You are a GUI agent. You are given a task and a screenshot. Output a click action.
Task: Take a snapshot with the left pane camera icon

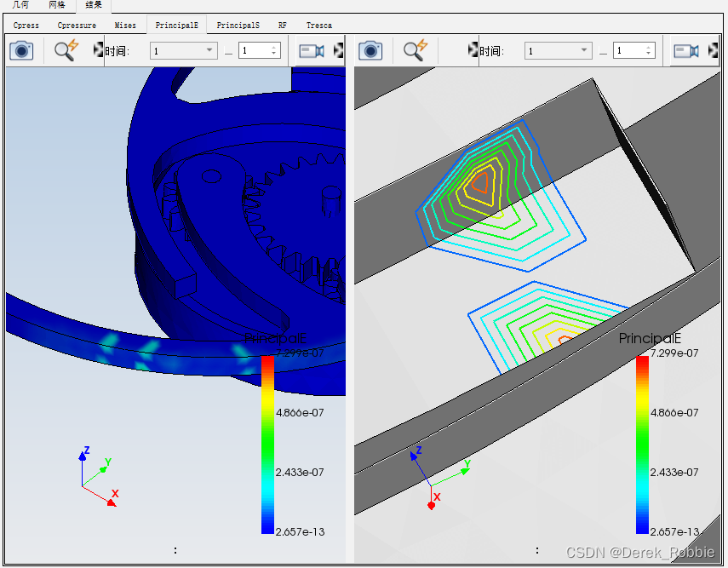[x=21, y=50]
